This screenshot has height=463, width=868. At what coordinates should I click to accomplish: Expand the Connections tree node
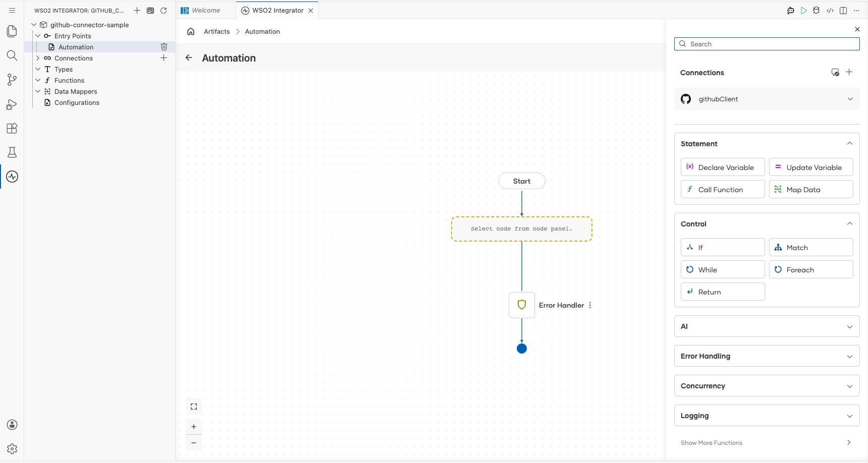(38, 58)
